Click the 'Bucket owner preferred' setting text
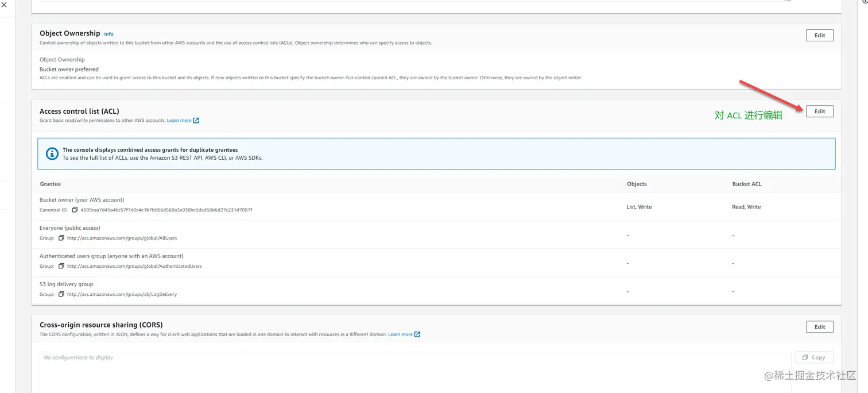 (69, 70)
